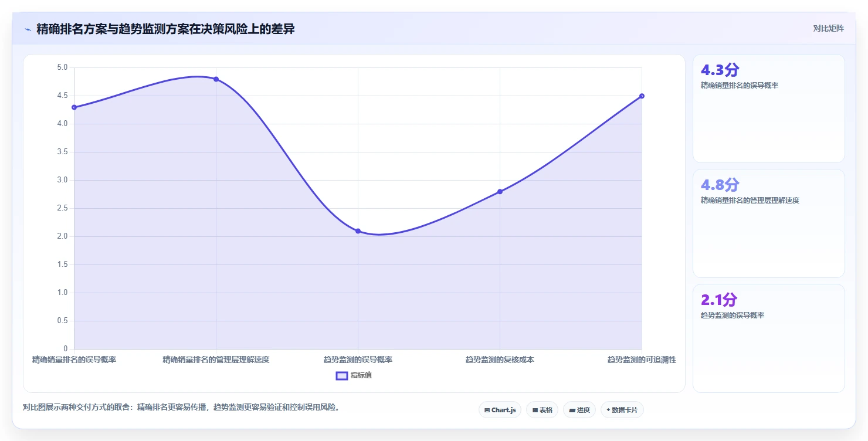Click the chart title 精确排名方案与趋势监测方案

165,29
